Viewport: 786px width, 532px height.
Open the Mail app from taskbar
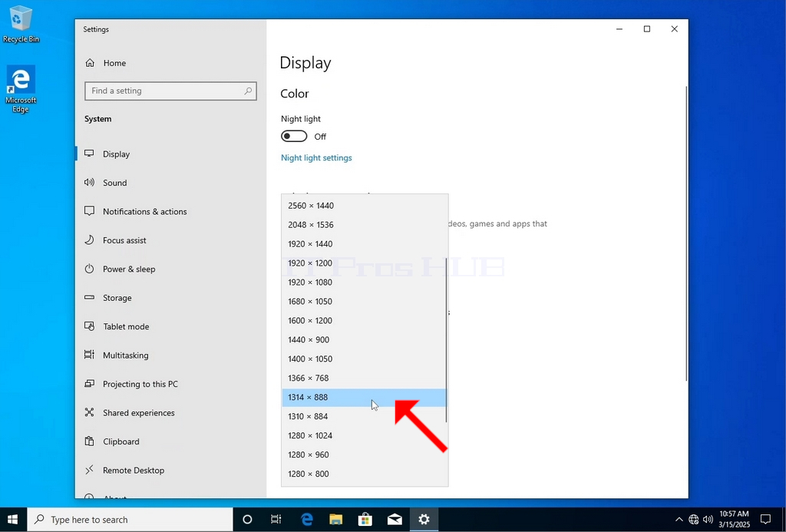pyautogui.click(x=395, y=520)
